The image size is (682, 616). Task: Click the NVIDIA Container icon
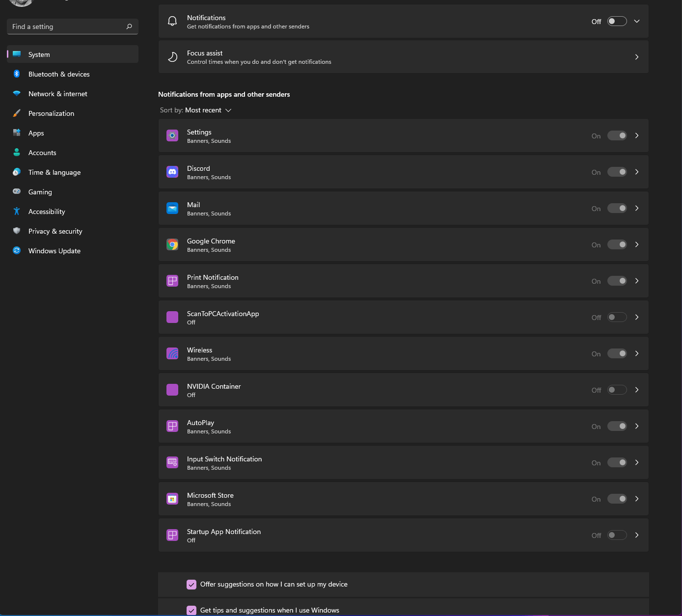172,390
